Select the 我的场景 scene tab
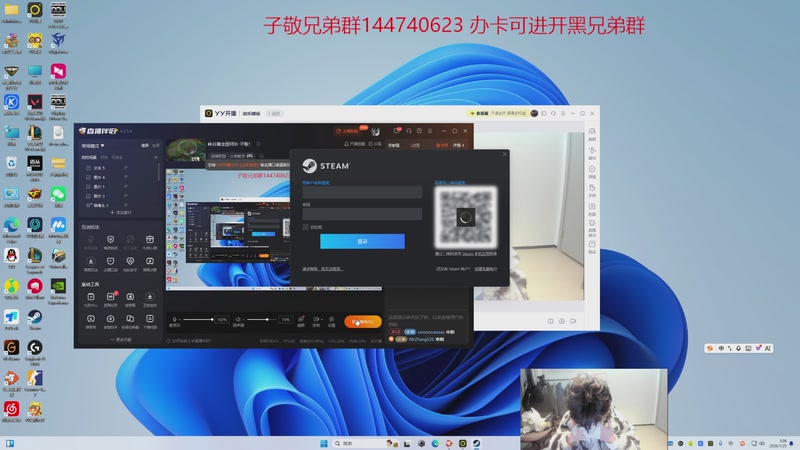Screen dimensions: 800x450 tap(89, 158)
